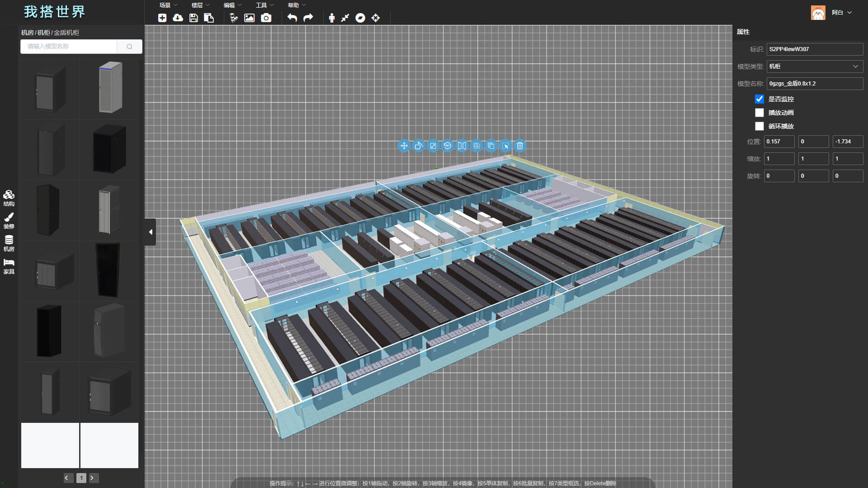Click the compass navigation icon
Viewport: 868px width, 488px height.
point(360,18)
